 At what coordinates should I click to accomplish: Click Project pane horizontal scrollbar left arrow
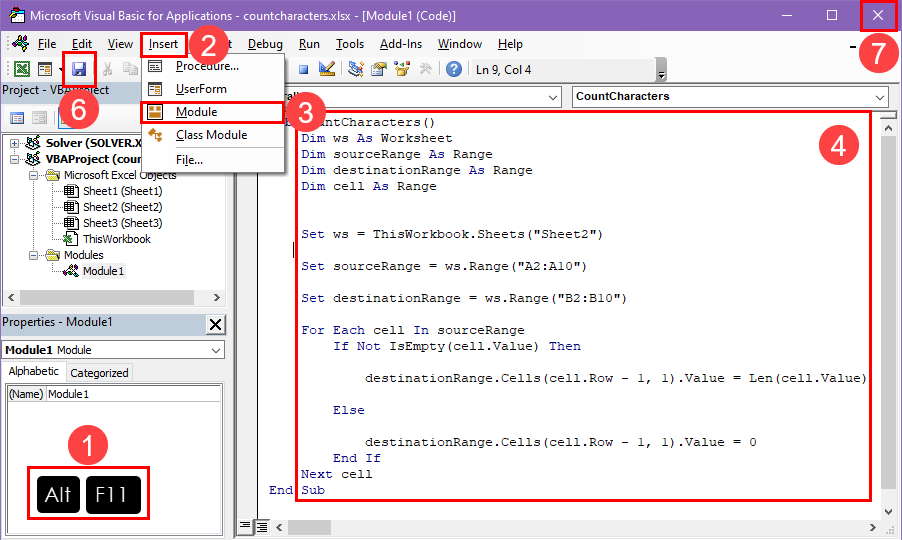pos(12,297)
